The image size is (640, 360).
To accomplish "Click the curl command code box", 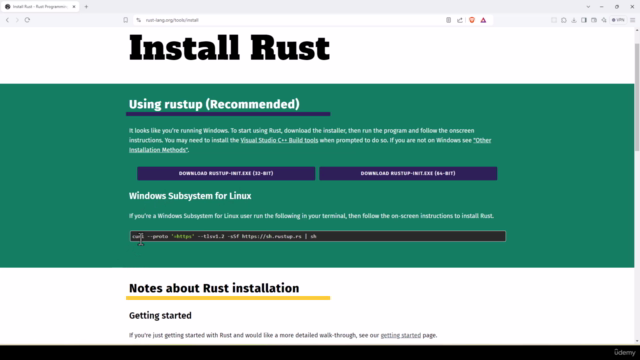I will click(318, 236).
